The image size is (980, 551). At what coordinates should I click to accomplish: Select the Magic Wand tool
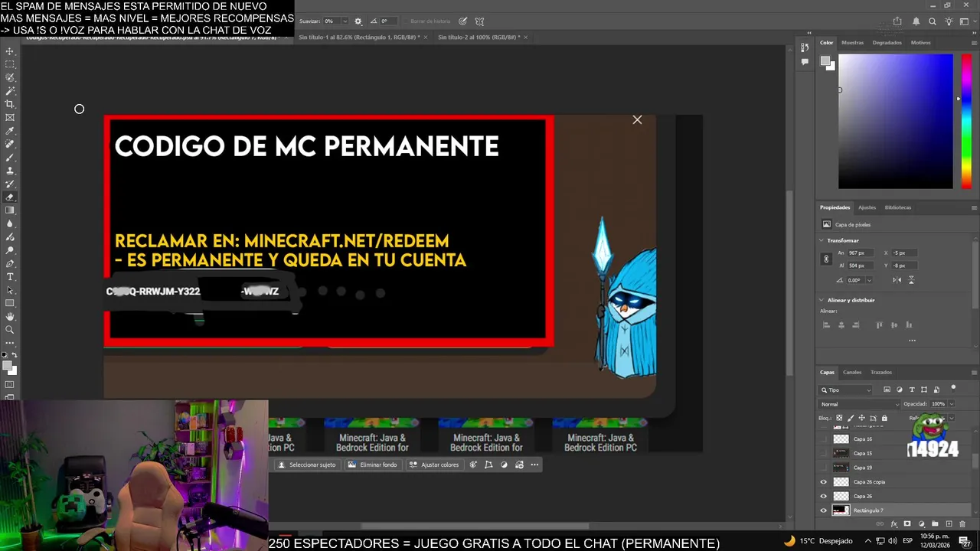tap(10, 91)
